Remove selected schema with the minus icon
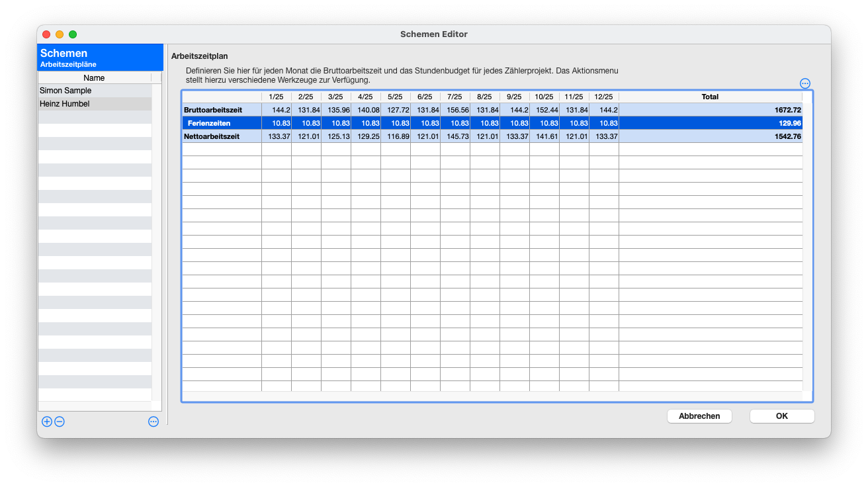This screenshot has height=487, width=868. click(60, 421)
